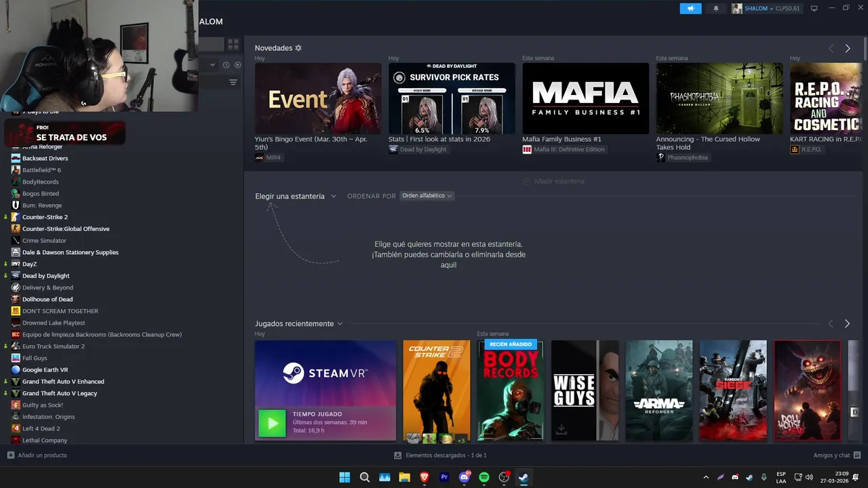The height and width of the screenshot is (488, 868).
Task: Open Mafia III: Definitive Edition tag
Action: pyautogui.click(x=564, y=149)
